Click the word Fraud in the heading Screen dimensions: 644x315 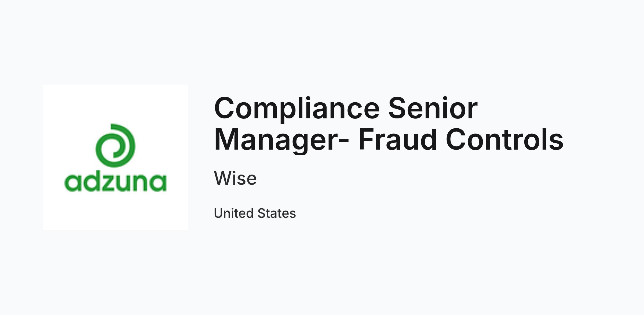pos(398,139)
